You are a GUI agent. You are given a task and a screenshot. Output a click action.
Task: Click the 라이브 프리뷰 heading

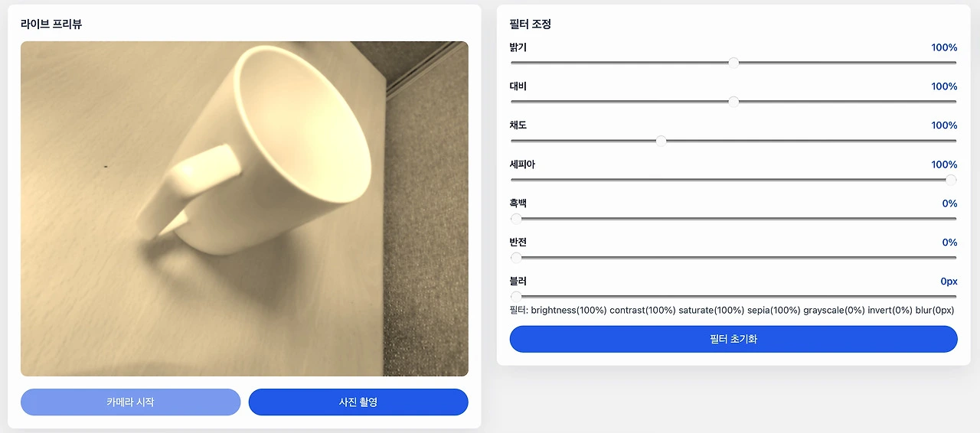[51, 24]
